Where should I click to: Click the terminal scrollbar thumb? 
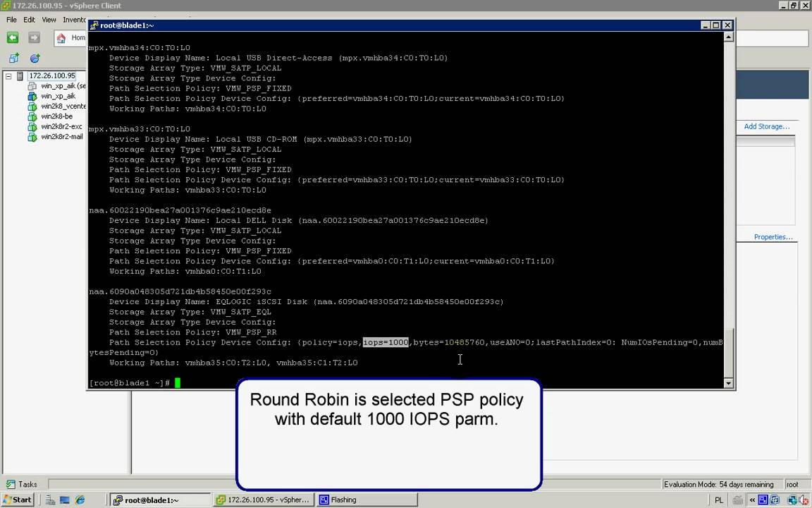coord(728,353)
